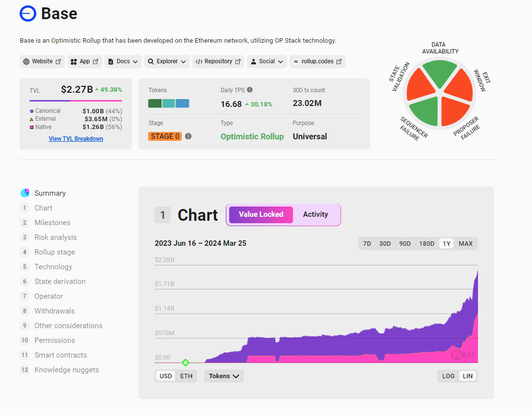
Task: Go to Technology section
Action: coord(53,267)
